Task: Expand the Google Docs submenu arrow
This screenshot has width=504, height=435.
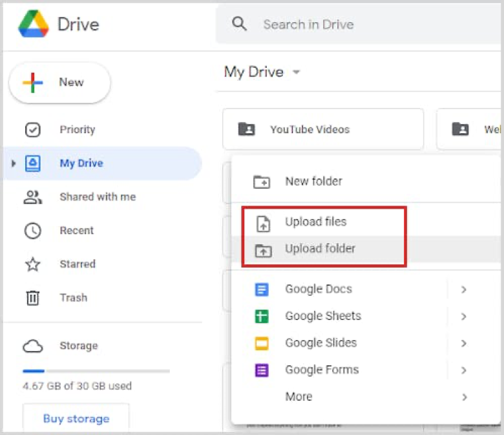Action: point(463,290)
